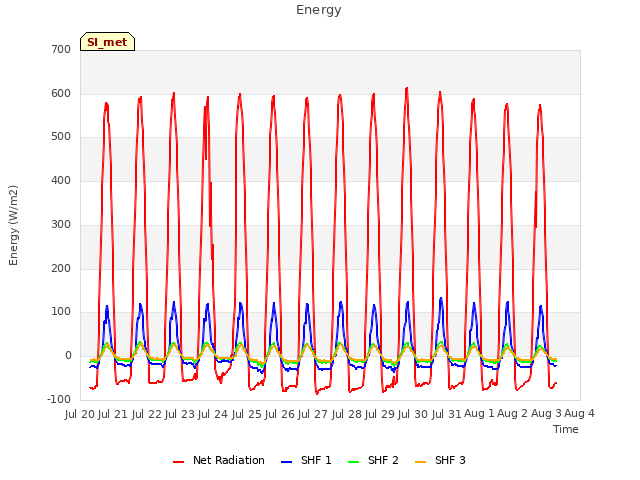Click the Jul 28 x-axis tick label

[346, 414]
